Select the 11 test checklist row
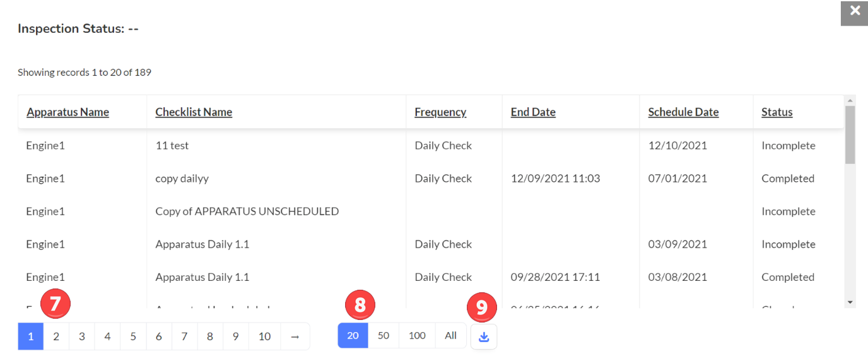Screen dimensions: 868x356 click(x=172, y=146)
